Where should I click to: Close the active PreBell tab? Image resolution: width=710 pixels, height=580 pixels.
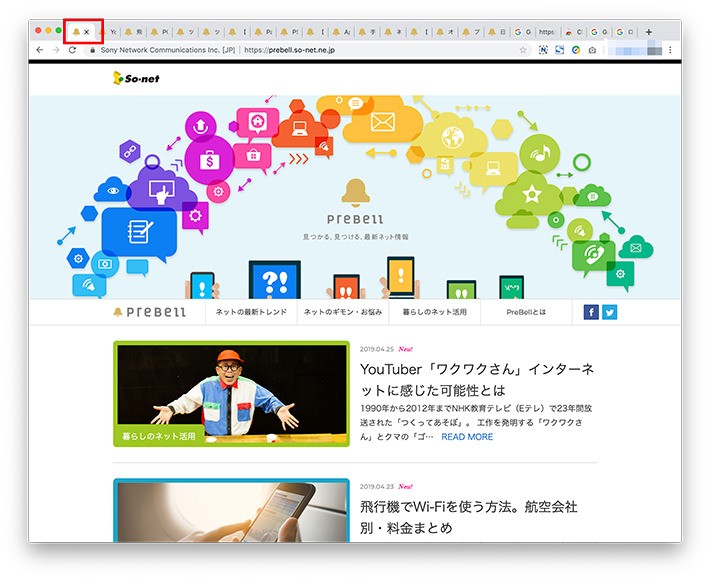(86, 32)
